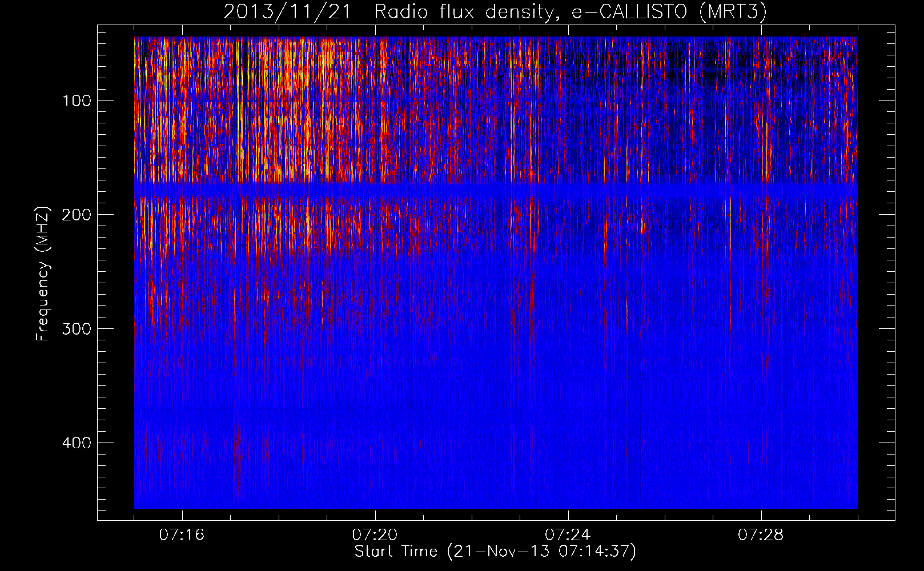Select the 200 frequency axis label

point(77,215)
